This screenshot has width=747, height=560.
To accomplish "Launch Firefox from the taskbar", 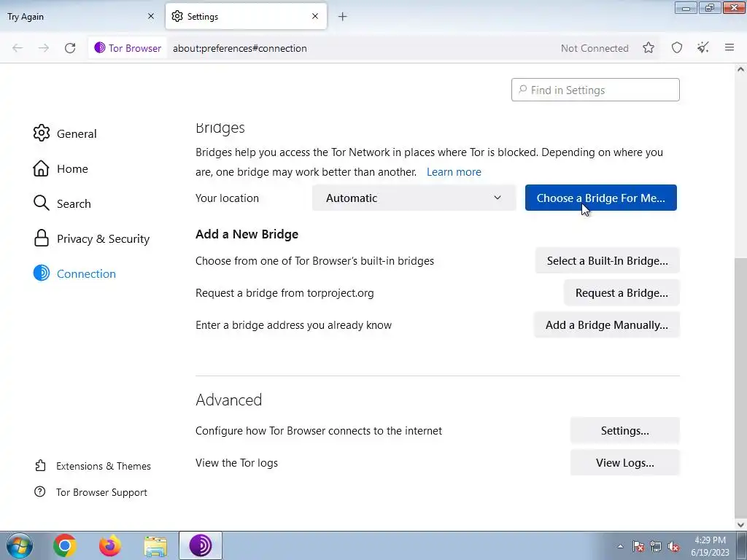I will [x=110, y=545].
